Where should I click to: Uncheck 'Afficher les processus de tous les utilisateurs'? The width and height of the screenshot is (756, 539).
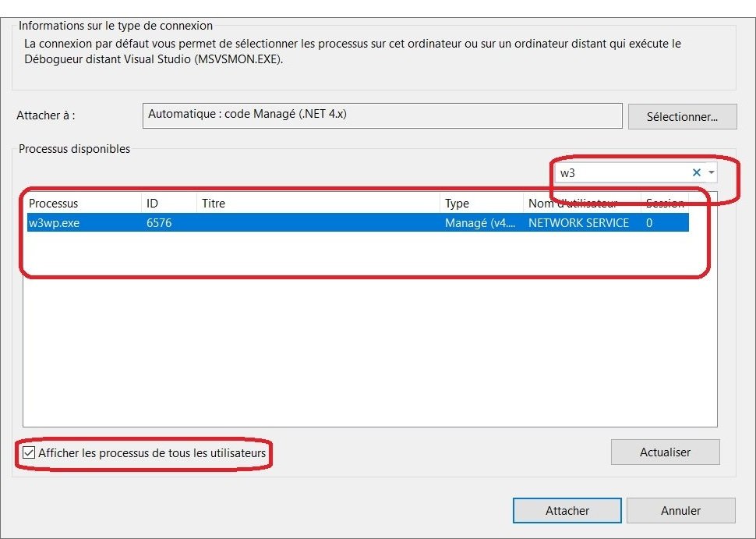coord(30,452)
